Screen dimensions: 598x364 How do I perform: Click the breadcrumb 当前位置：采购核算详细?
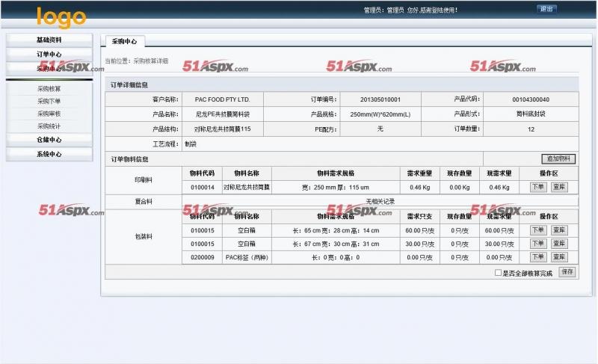[137, 61]
